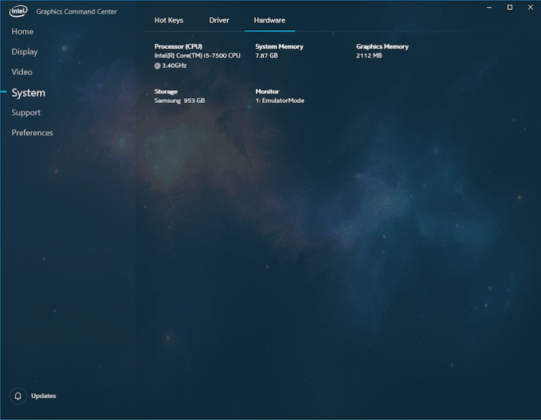This screenshot has width=541, height=420.
Task: Click the EmulatorMode monitor entry
Action: tap(280, 100)
